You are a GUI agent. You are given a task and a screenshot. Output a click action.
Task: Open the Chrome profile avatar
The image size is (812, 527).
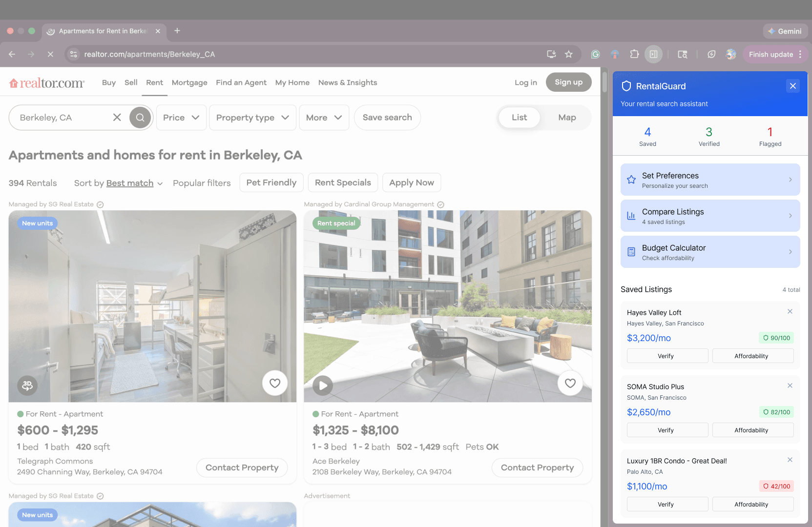pos(731,54)
